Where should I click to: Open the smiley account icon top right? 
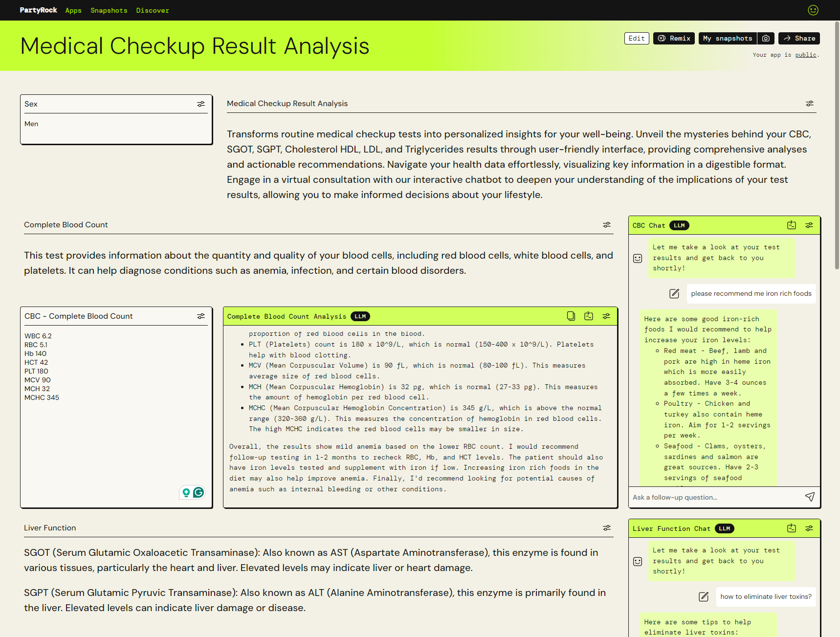[813, 10]
